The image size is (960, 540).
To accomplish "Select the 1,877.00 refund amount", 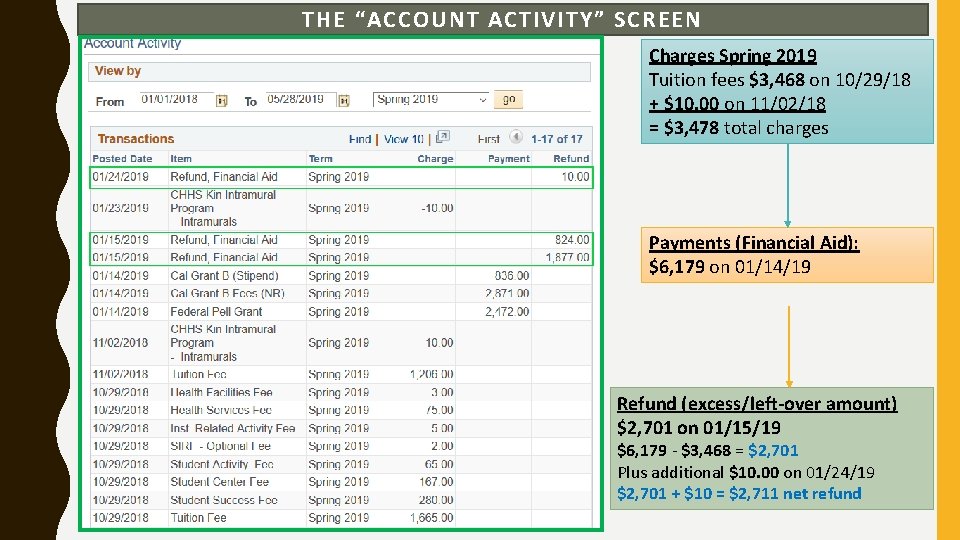I will [x=568, y=258].
